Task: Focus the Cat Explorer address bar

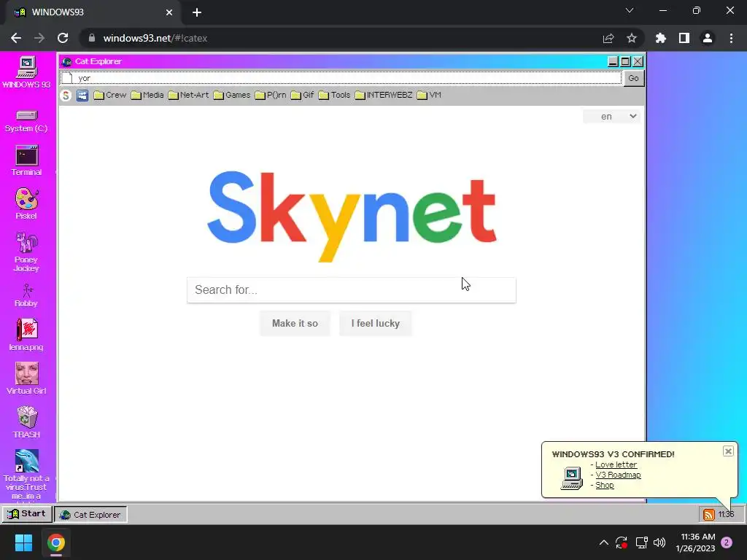Action: 341,78
